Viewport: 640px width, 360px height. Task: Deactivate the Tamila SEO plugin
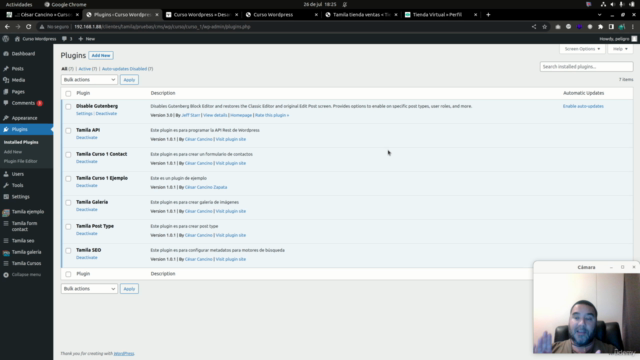(x=87, y=258)
